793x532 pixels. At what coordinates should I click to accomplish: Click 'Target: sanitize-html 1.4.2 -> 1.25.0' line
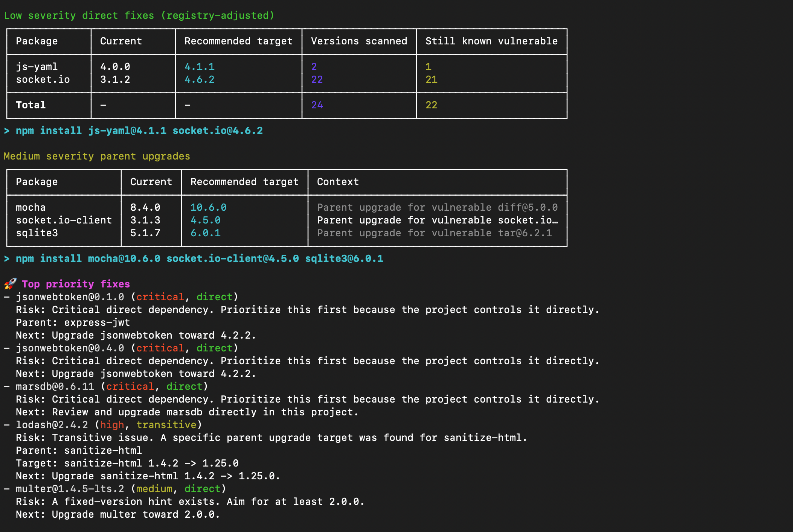(127, 463)
